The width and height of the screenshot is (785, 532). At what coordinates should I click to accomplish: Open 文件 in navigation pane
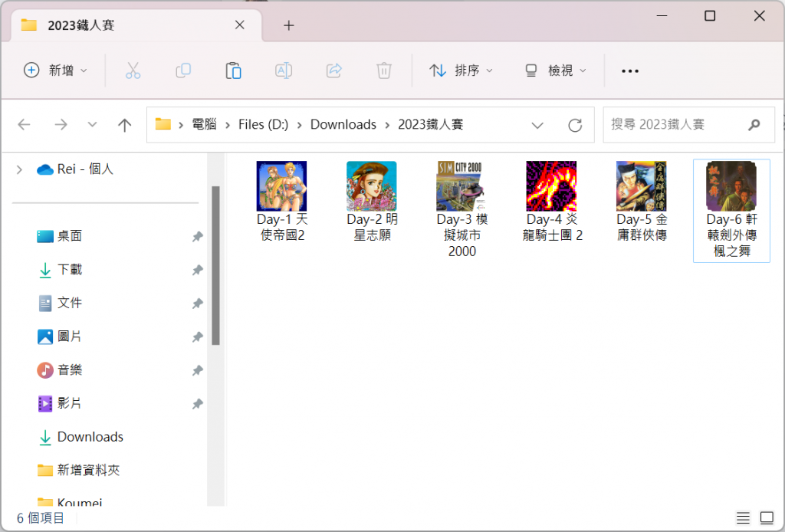click(70, 304)
